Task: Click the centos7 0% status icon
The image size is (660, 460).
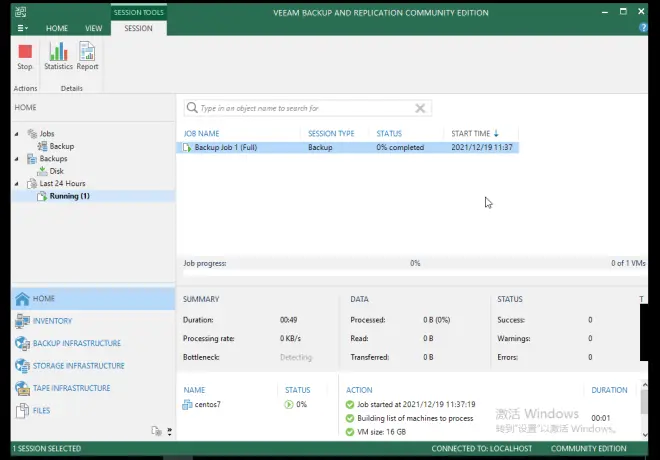Action: click(288, 404)
